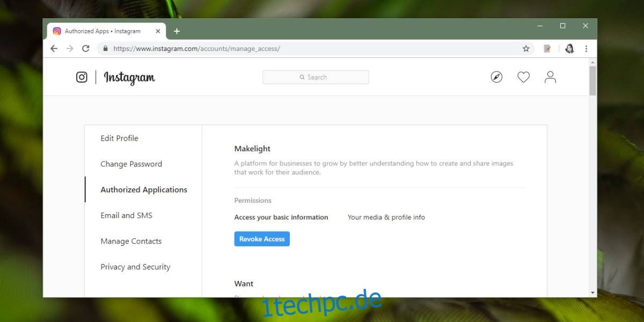Click the Instagram wordmark link

pos(129,78)
